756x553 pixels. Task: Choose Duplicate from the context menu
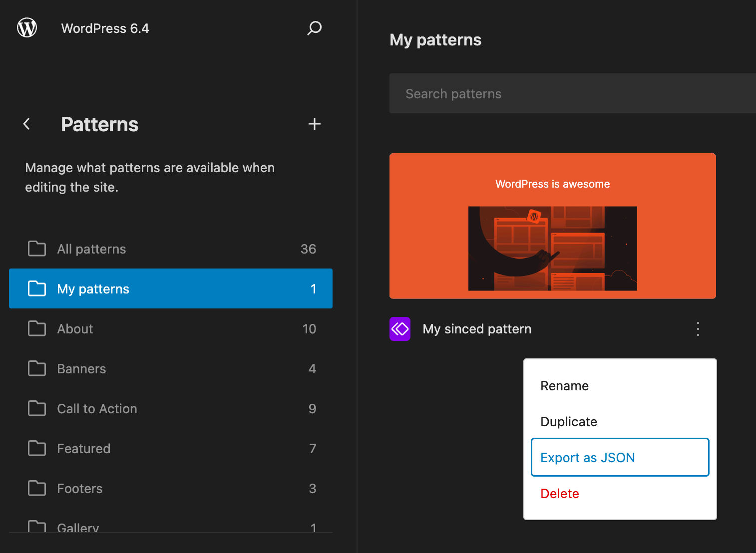(569, 421)
